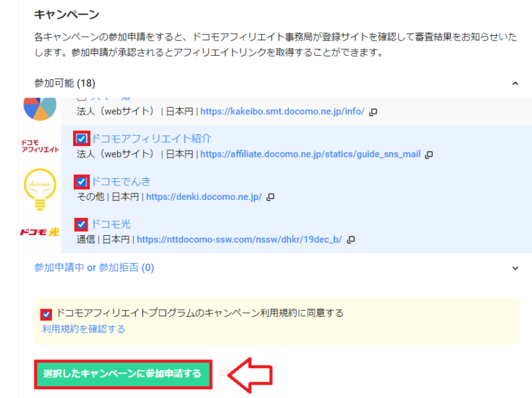Click external-link icon beside affiliate guide URL

[429, 155]
